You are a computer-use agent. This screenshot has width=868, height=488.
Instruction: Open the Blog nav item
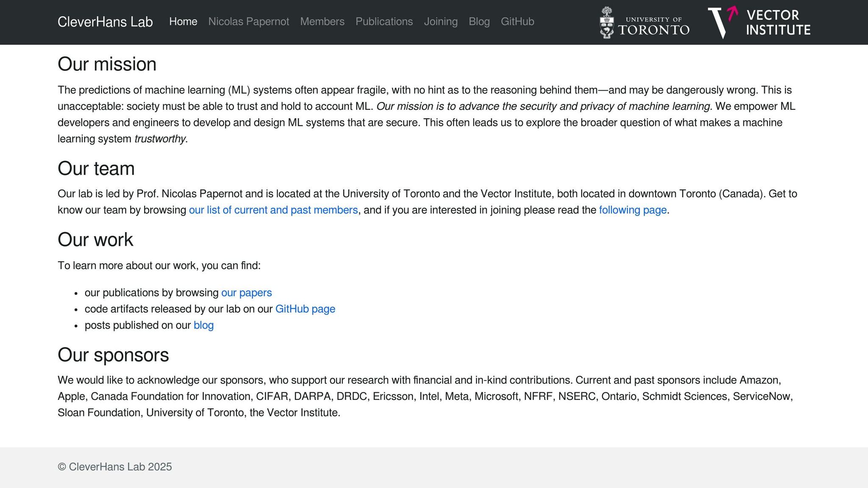coord(479,22)
